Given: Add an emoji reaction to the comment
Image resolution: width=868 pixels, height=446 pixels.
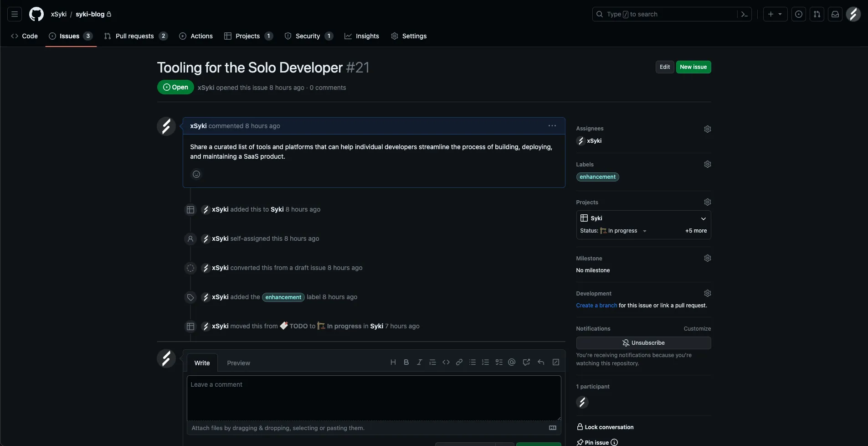Looking at the screenshot, I should coord(196,174).
